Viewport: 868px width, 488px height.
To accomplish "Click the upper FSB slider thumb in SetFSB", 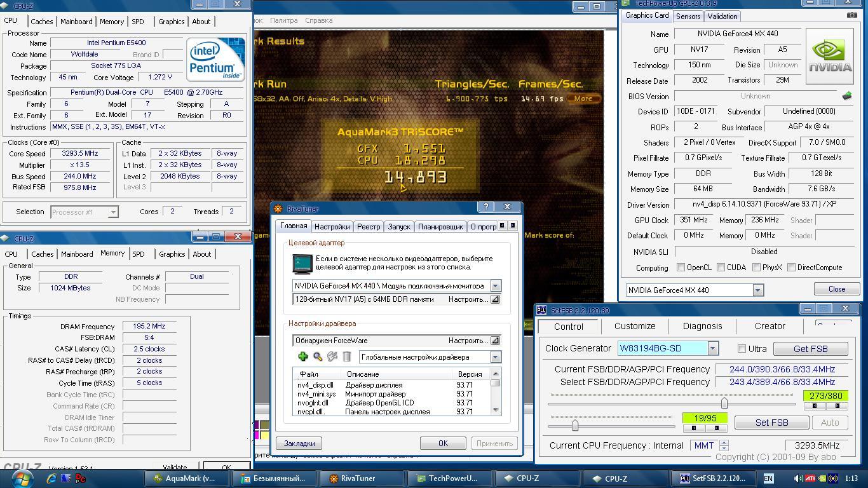I will pyautogui.click(x=724, y=403).
